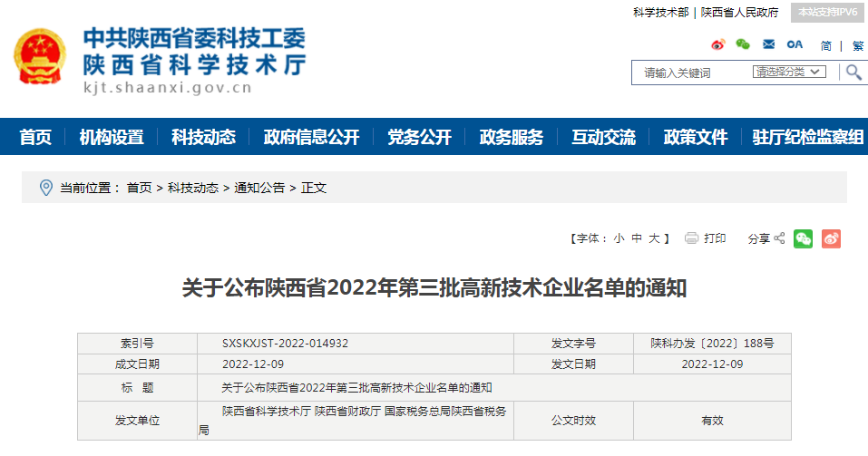Open the OA system icon
868x456 pixels.
pos(795,44)
